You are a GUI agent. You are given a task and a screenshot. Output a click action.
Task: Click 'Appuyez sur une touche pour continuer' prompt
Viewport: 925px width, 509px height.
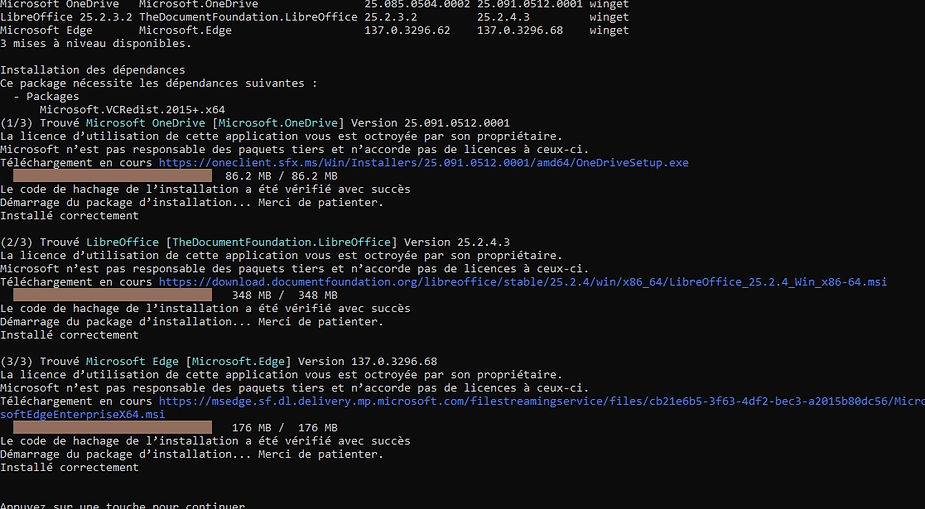pyautogui.click(x=122, y=505)
